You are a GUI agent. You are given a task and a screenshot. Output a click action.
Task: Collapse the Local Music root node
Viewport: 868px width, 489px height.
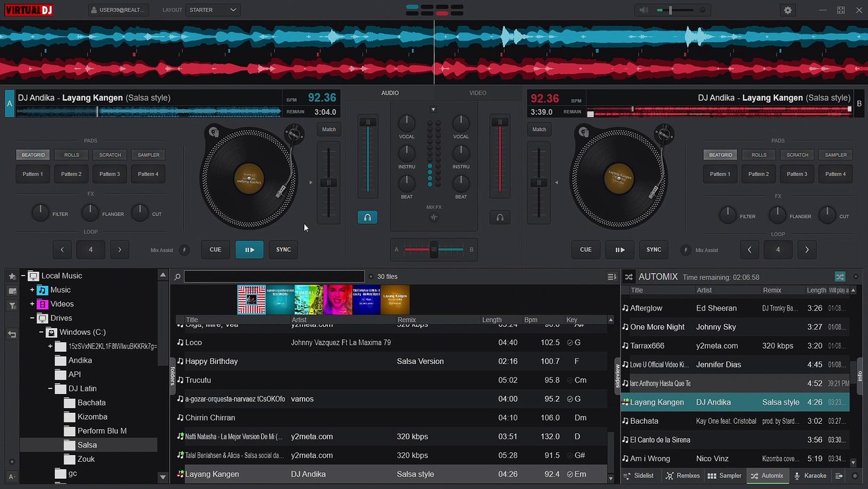[22, 276]
